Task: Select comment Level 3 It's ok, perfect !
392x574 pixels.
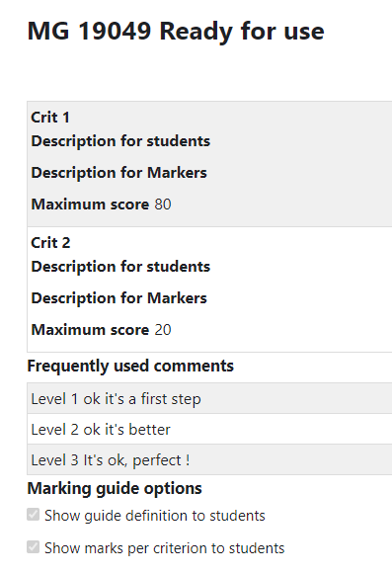Action: coord(209,459)
